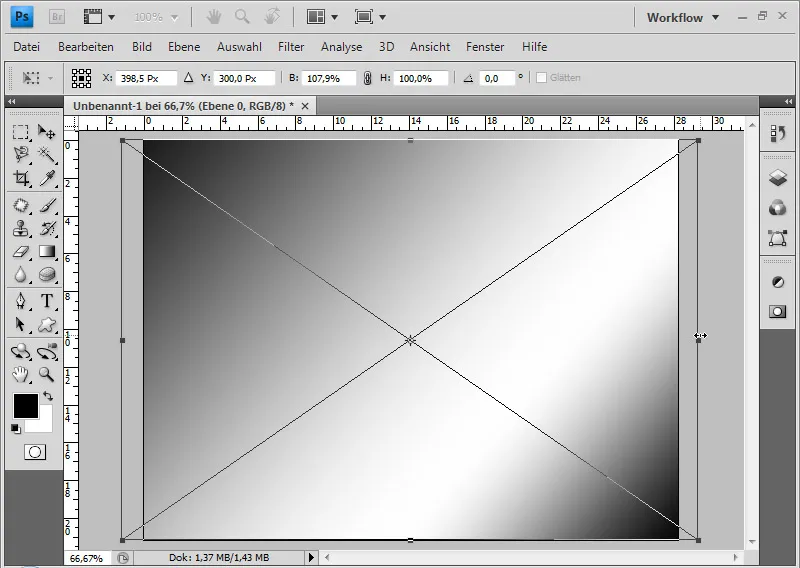Open the Bild menu
The height and width of the screenshot is (568, 800).
141,47
